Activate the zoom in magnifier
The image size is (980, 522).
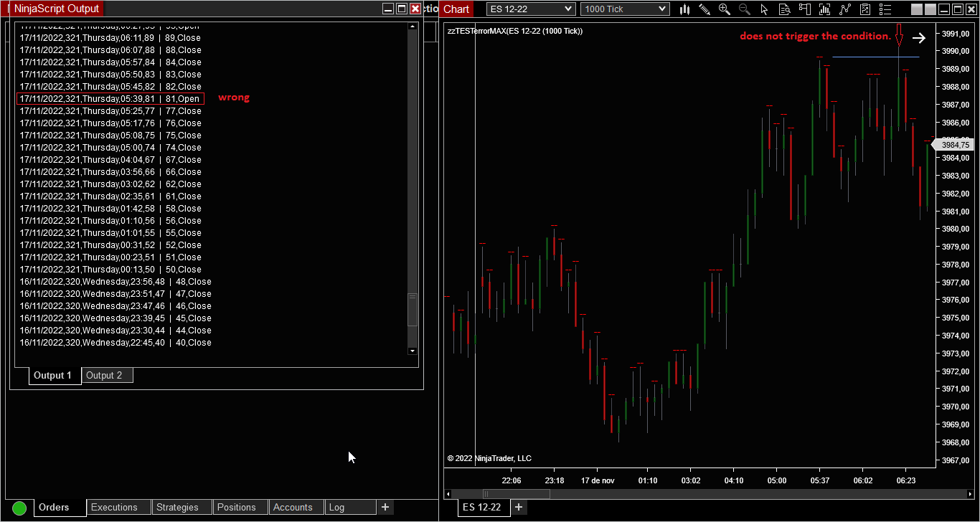coord(725,9)
